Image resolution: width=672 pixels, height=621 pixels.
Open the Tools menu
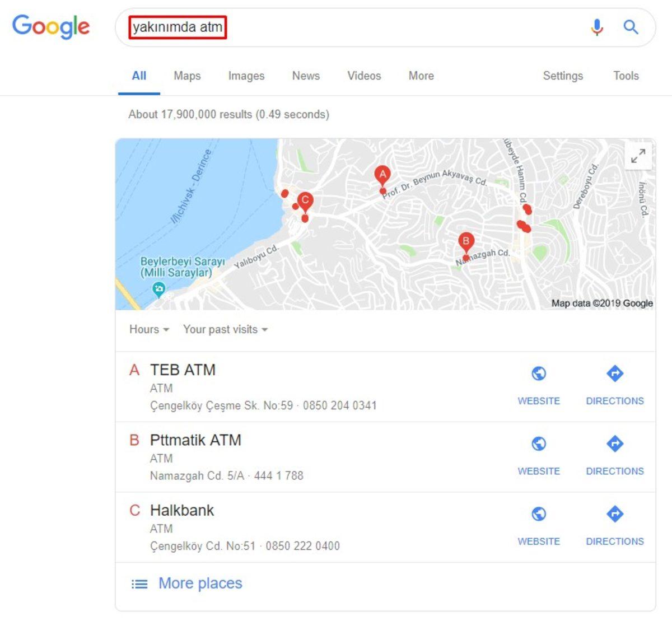pyautogui.click(x=626, y=76)
